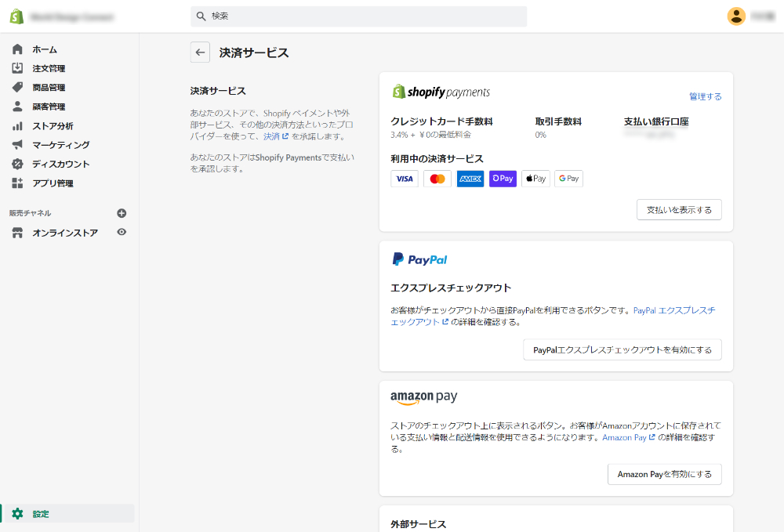Viewport: 784px width, 532px height.
Task: Click the 商品管理 tag icon
Action: click(17, 87)
